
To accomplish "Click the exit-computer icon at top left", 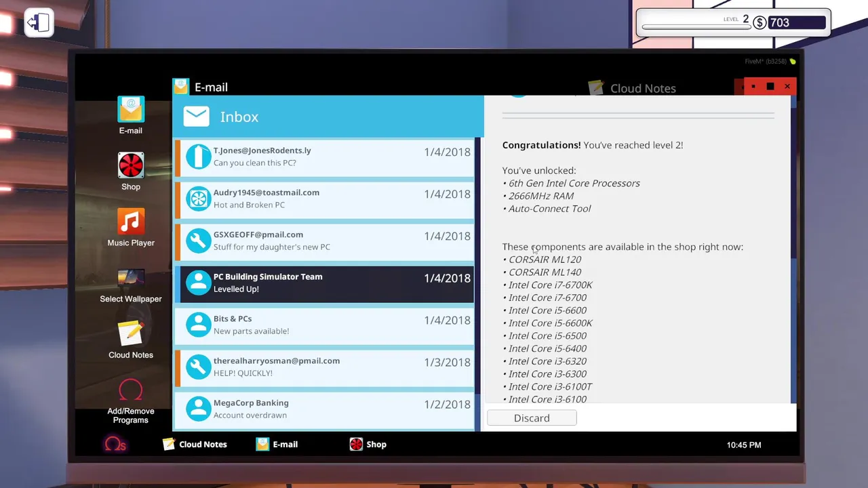I will [x=39, y=23].
